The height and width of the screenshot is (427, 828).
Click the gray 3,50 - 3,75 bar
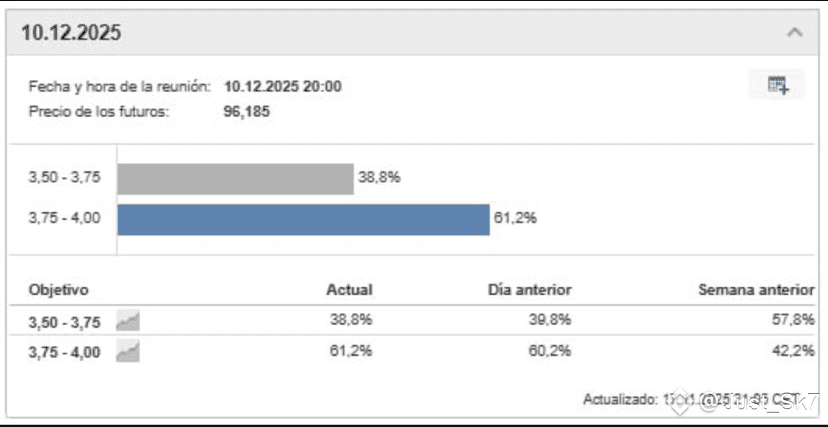(236, 179)
